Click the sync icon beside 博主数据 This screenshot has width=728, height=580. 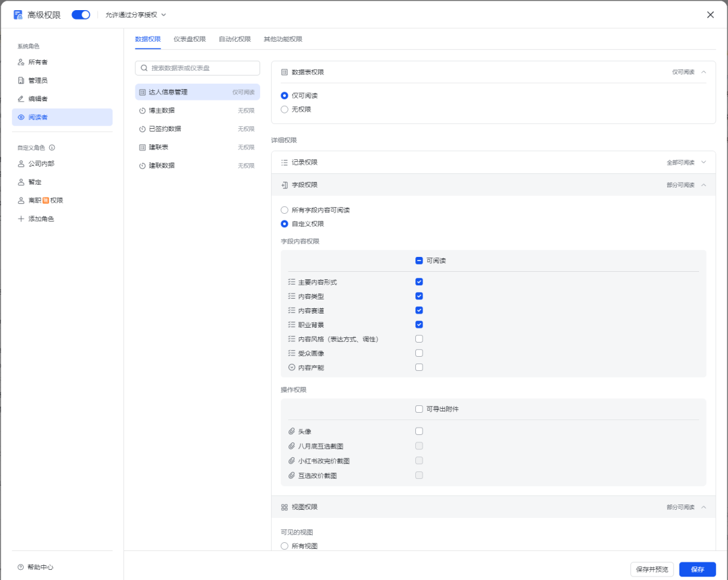click(142, 111)
